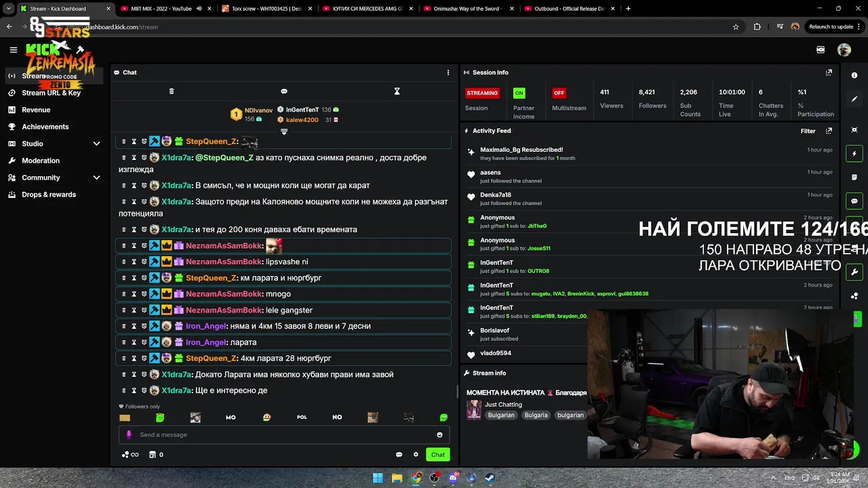Bookmark this page with the star icon
The width and height of the screenshot is (868, 488).
pyautogui.click(x=736, y=26)
